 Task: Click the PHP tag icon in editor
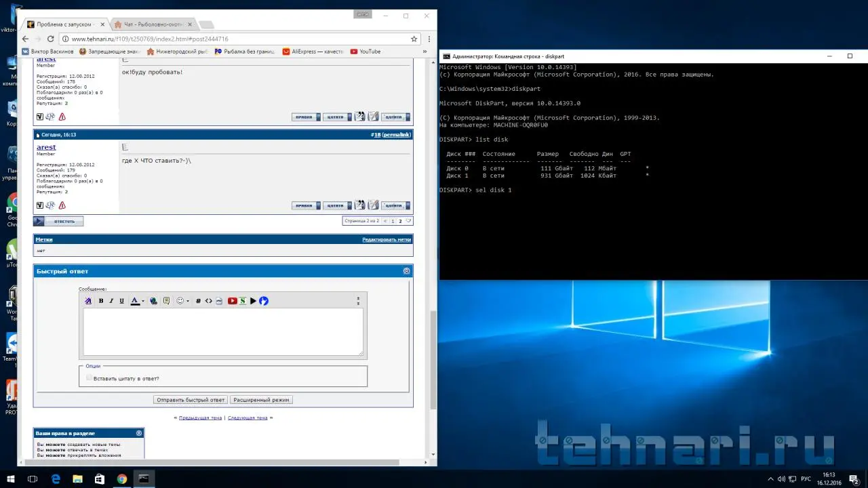(218, 301)
